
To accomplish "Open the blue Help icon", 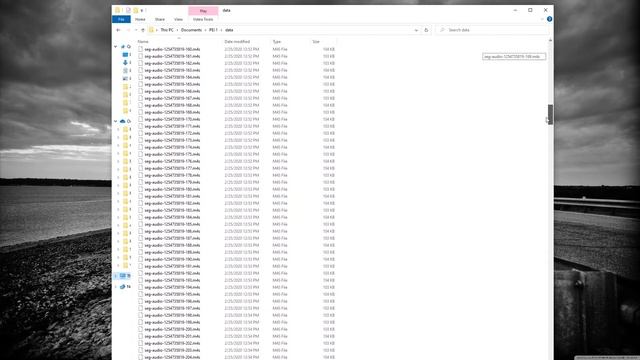I will pos(549,19).
